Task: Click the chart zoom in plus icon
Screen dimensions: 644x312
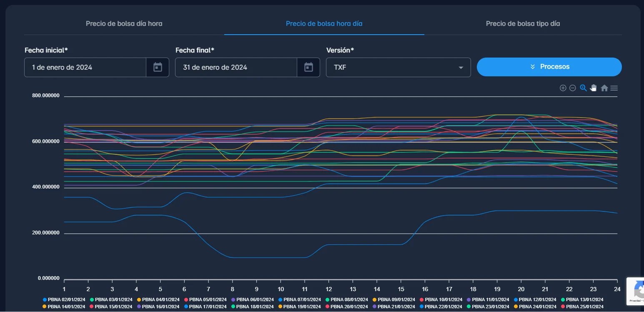Action: 563,88
